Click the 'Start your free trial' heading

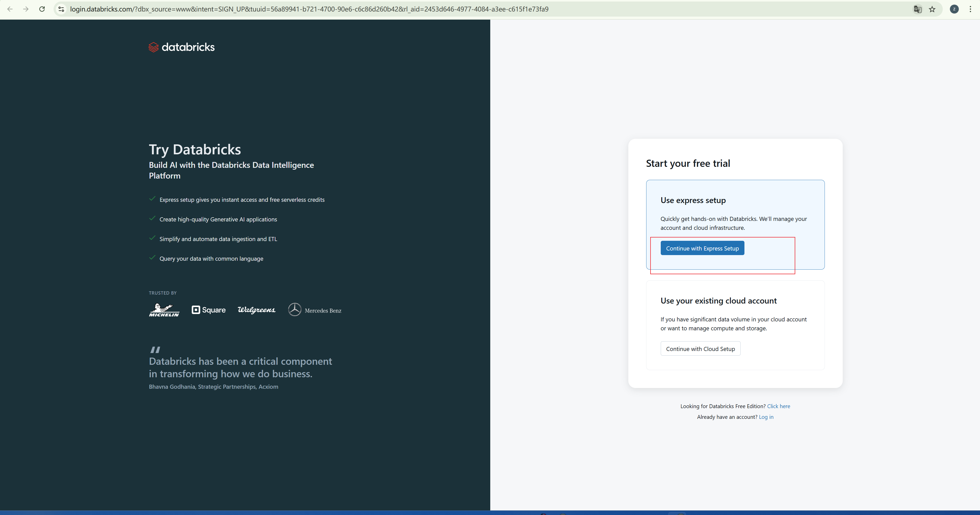point(688,164)
